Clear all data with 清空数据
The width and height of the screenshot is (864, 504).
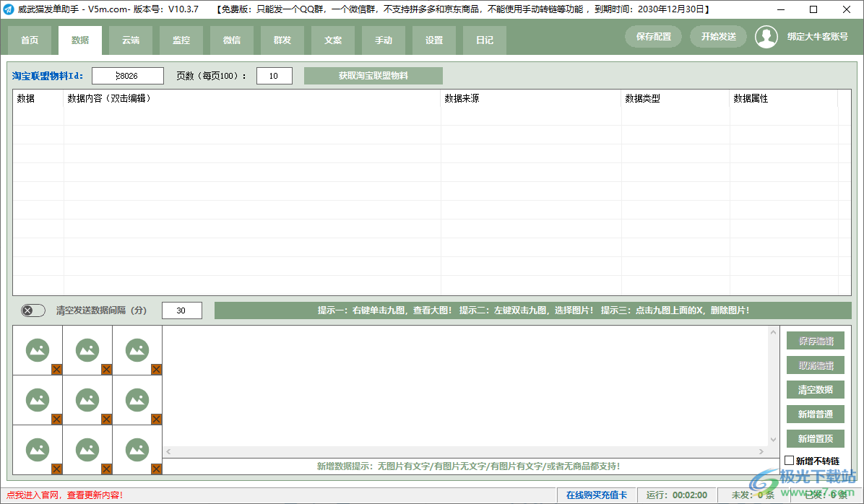pyautogui.click(x=816, y=390)
